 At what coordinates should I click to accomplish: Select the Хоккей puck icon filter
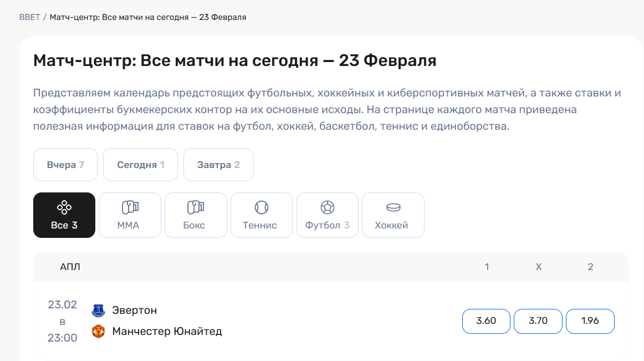click(x=393, y=215)
